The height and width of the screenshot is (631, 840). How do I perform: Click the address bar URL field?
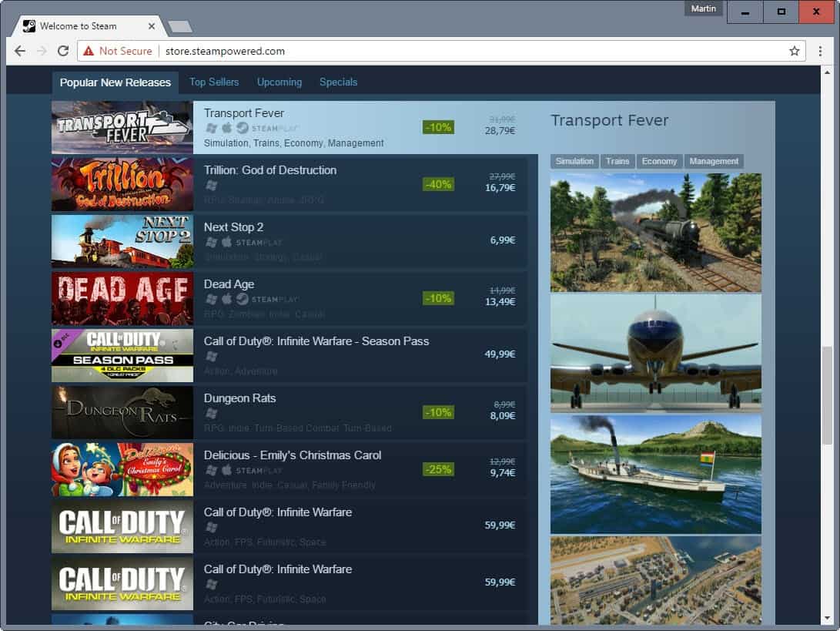[440, 51]
